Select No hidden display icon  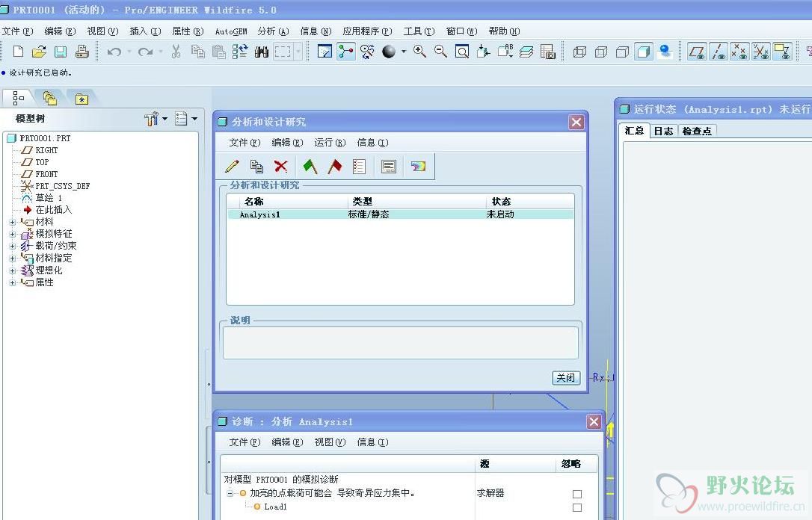[x=623, y=52]
